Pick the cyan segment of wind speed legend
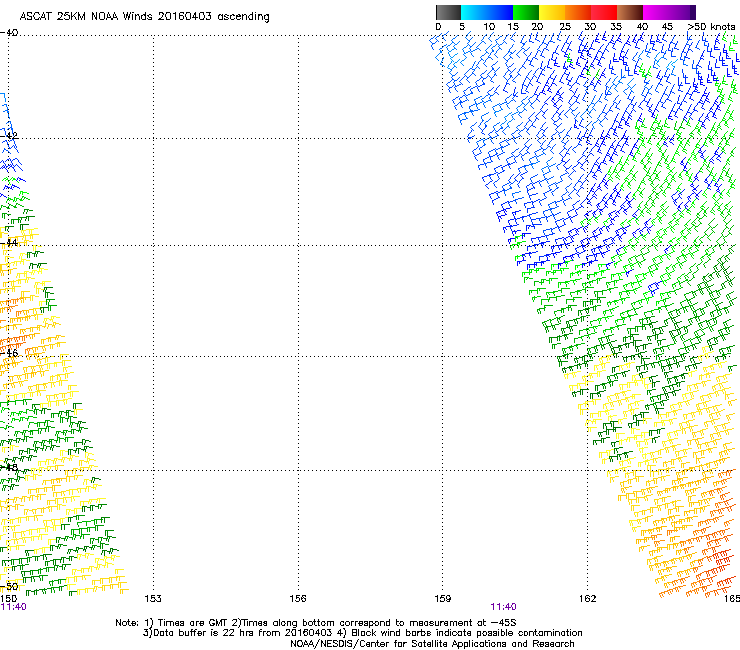 (473, 12)
